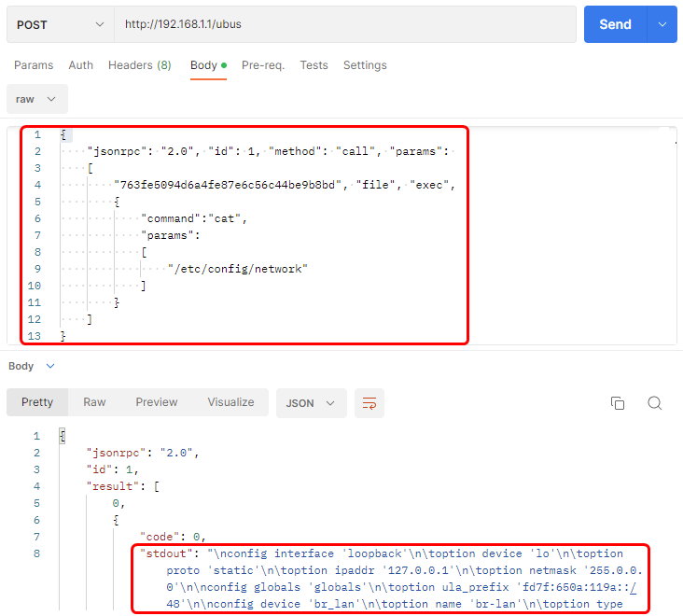The width and height of the screenshot is (683, 616).
Task: Select the Raw response view
Action: point(94,402)
